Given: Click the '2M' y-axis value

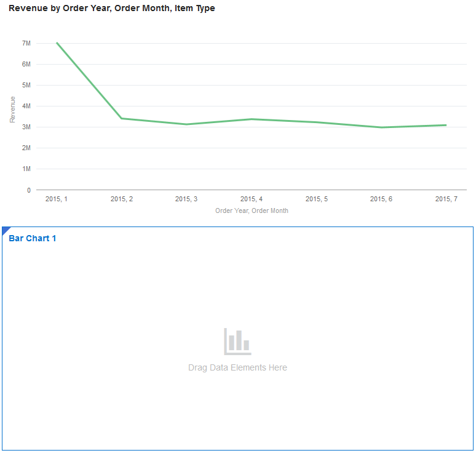Looking at the screenshot, I should tap(26, 148).
